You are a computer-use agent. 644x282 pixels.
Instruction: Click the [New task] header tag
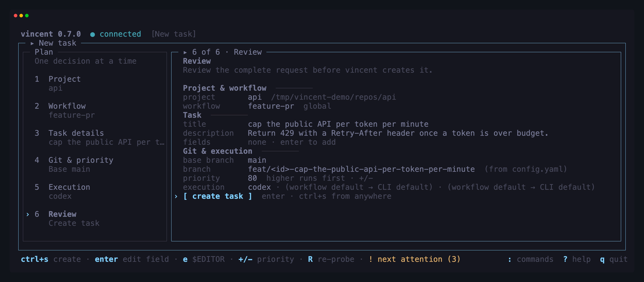tap(174, 34)
